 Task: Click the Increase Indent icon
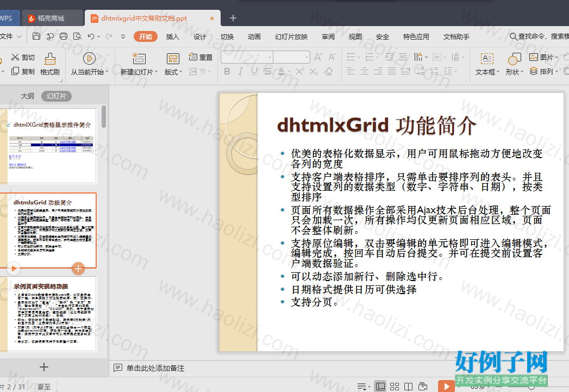click(x=404, y=57)
